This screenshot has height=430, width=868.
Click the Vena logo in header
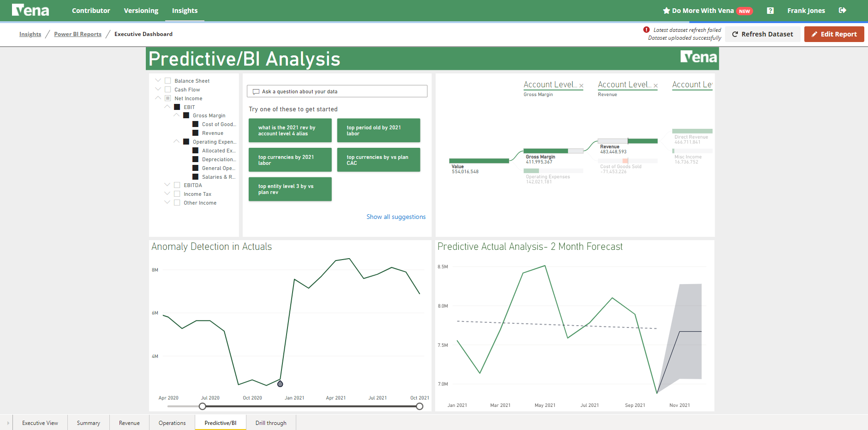[x=30, y=10]
